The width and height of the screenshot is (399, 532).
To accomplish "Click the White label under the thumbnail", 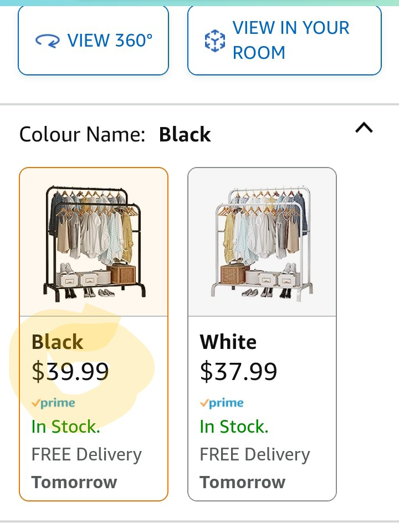I will click(x=227, y=342).
